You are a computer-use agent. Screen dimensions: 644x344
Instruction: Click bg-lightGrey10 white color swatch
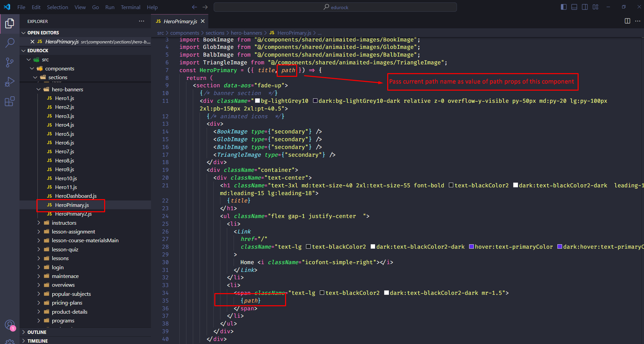pos(257,101)
